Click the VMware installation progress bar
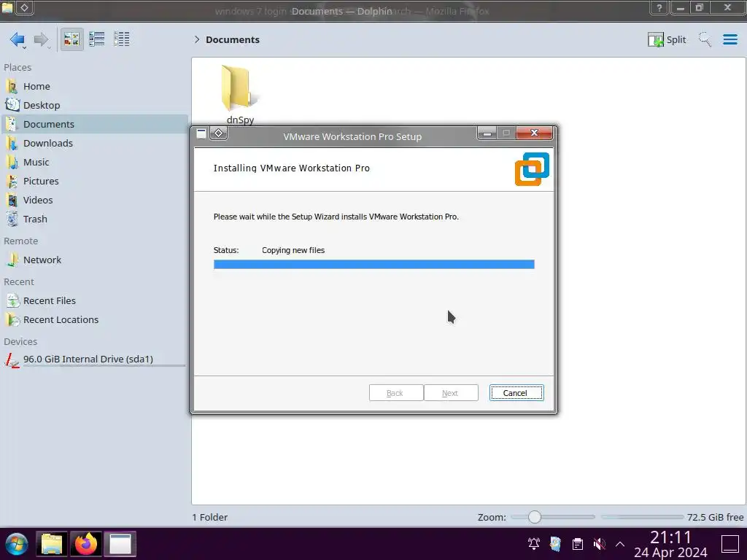The width and height of the screenshot is (747, 560). (x=374, y=264)
